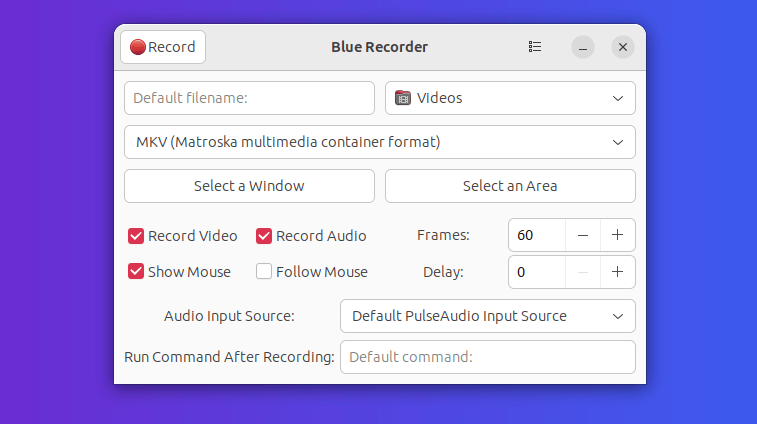The image size is (757, 424).
Task: Click the Default command text field
Action: click(x=488, y=357)
